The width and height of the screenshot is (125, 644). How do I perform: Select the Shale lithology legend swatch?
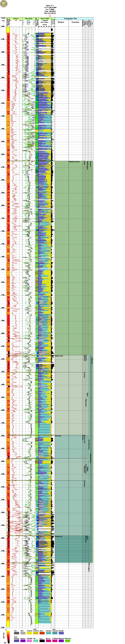click(23, 633)
